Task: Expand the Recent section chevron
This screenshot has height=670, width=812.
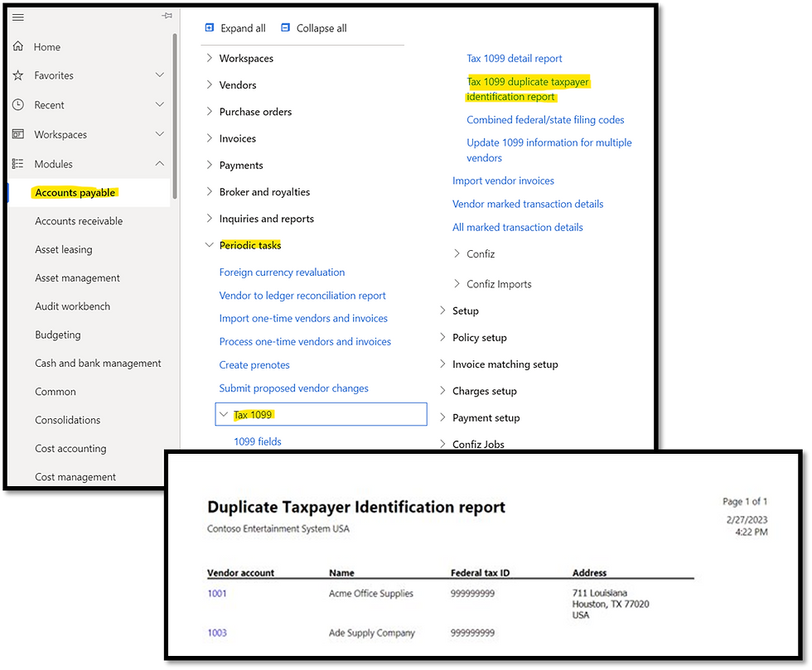Action: pos(159,105)
